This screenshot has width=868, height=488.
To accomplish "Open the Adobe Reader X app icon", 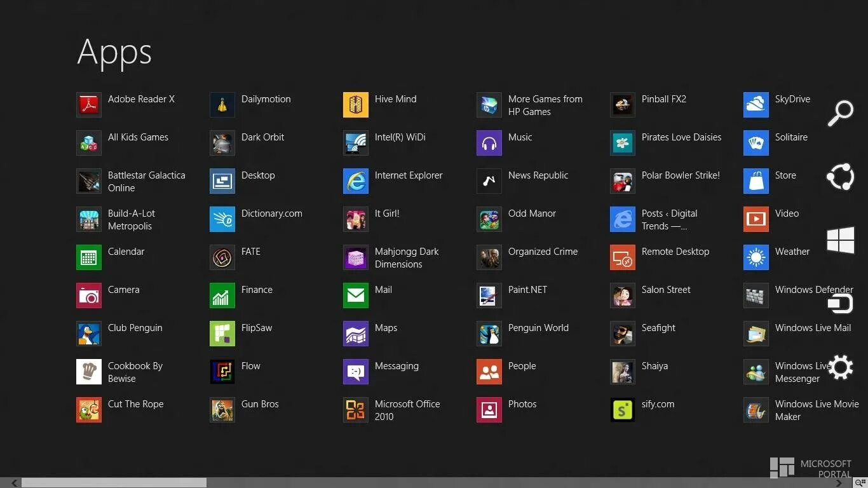I will click(89, 105).
